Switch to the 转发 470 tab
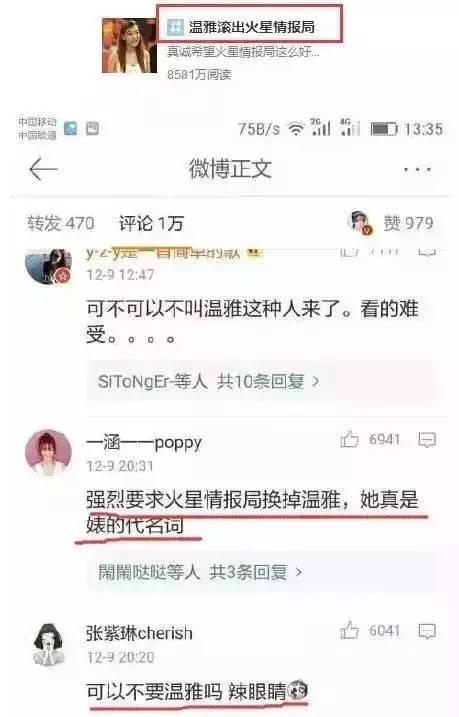The height and width of the screenshot is (717, 459). [61, 223]
